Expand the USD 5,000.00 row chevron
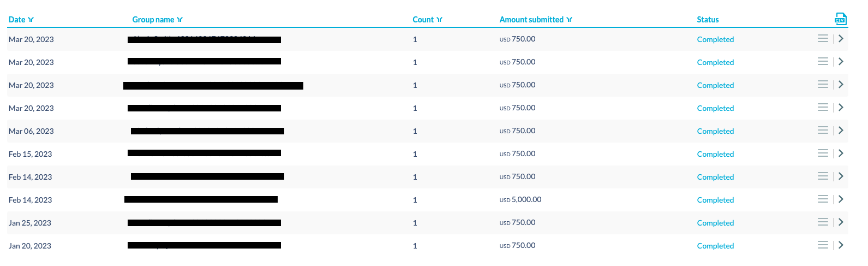Image resolution: width=868 pixels, height=266 pixels. click(x=841, y=199)
